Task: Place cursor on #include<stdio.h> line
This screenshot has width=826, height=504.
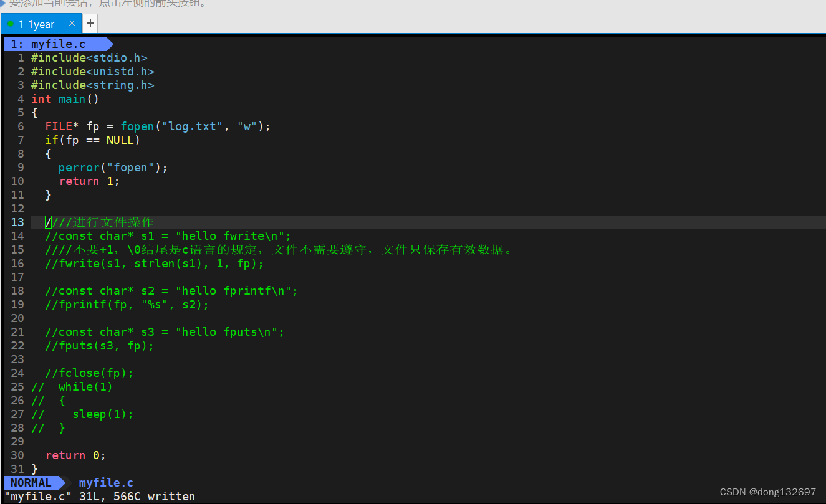Action: coord(89,58)
